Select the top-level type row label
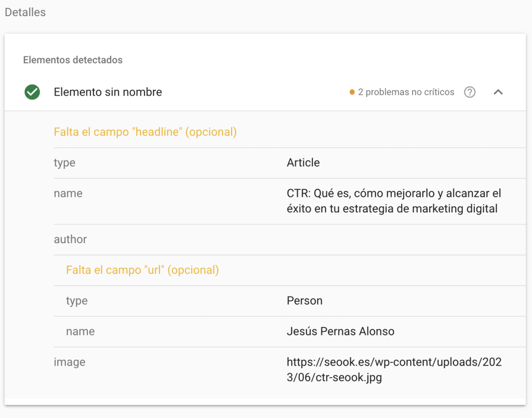532x418 pixels. point(64,163)
